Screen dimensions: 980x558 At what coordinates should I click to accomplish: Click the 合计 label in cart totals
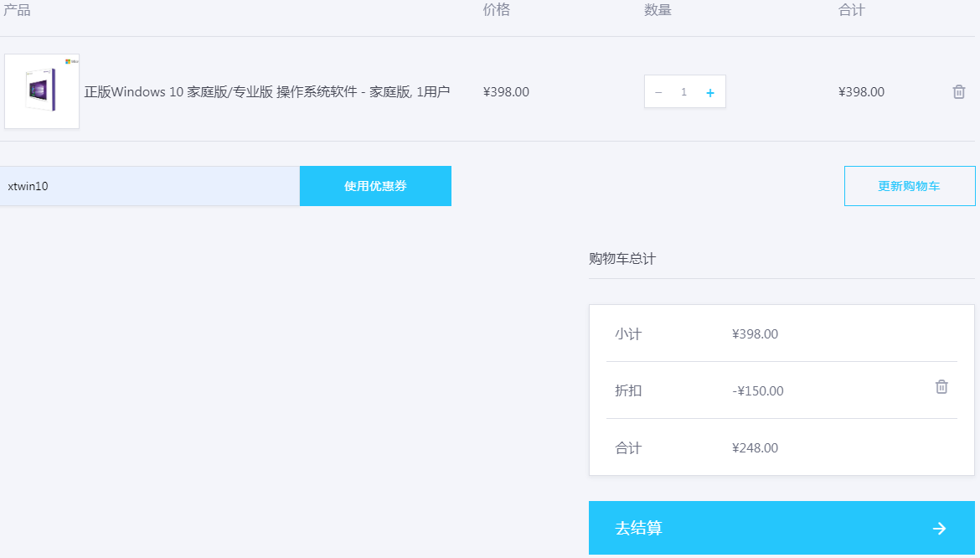click(x=628, y=448)
